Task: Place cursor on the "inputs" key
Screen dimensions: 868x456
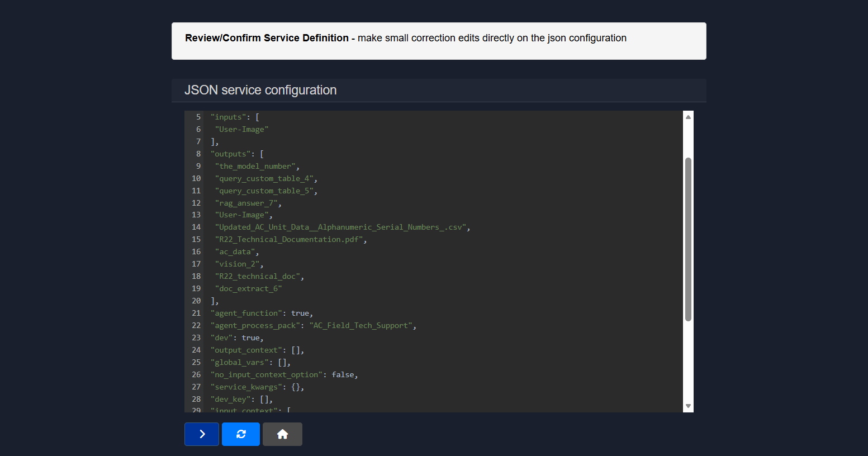Action: click(x=229, y=117)
